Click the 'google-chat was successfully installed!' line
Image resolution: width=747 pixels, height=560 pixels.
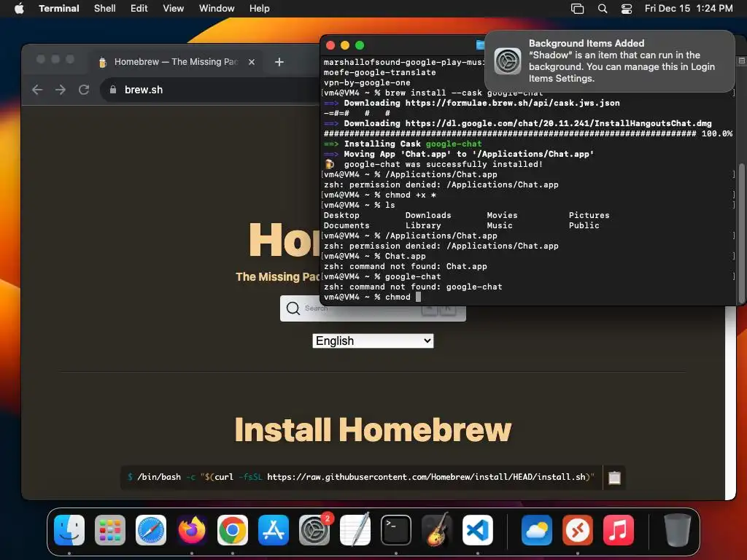(x=433, y=164)
